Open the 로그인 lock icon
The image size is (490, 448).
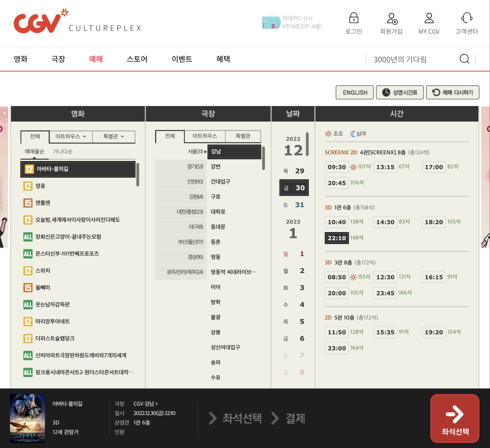pos(354,18)
